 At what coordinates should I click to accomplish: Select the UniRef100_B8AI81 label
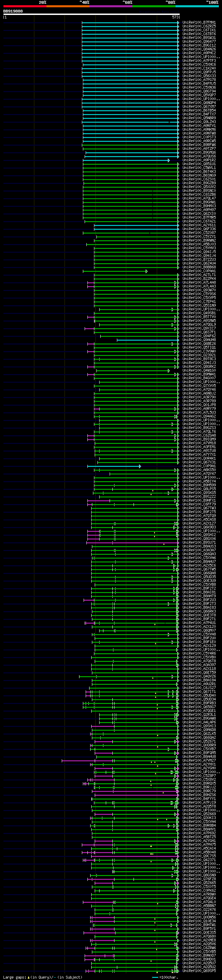click(x=199, y=592)
